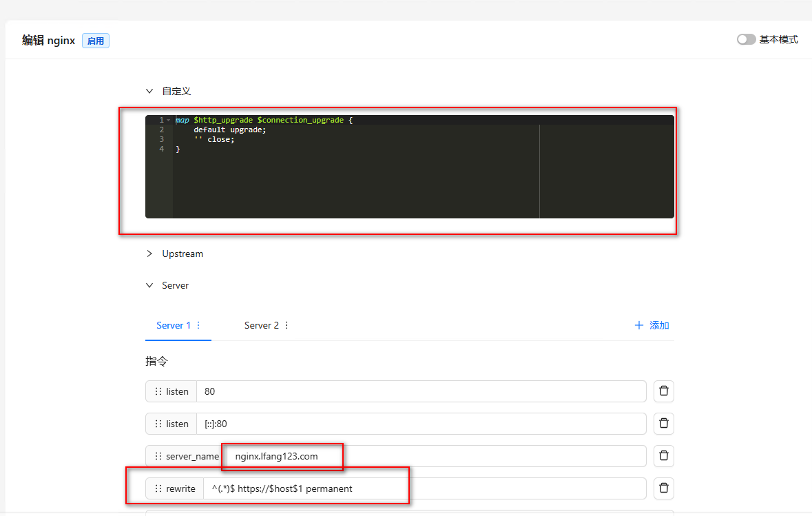Click 添加 to add a new server
The image size is (812, 516).
coord(652,325)
